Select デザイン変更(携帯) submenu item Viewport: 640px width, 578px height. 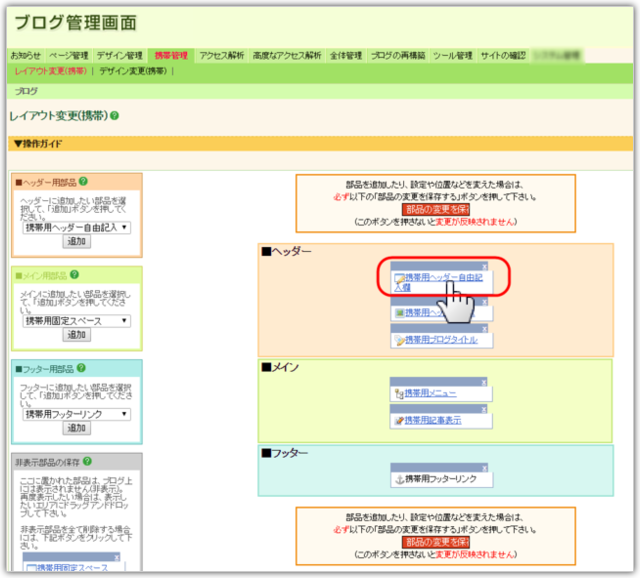pos(135,71)
